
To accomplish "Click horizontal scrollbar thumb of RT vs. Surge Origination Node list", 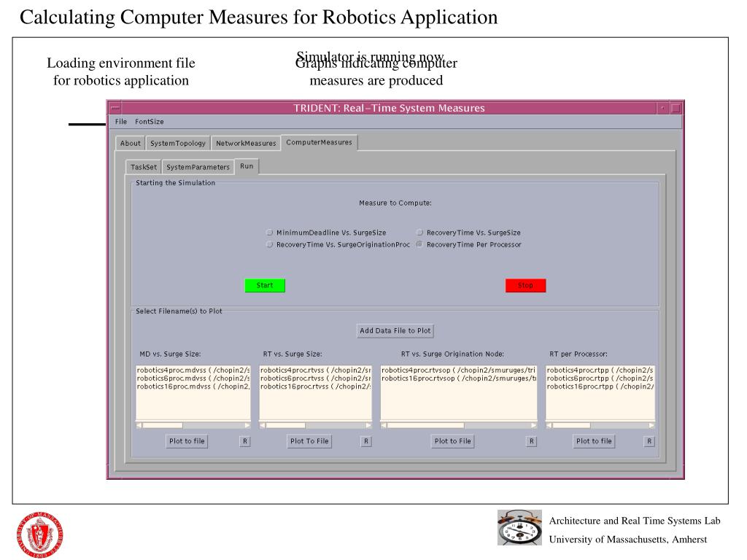I will click(425, 425).
